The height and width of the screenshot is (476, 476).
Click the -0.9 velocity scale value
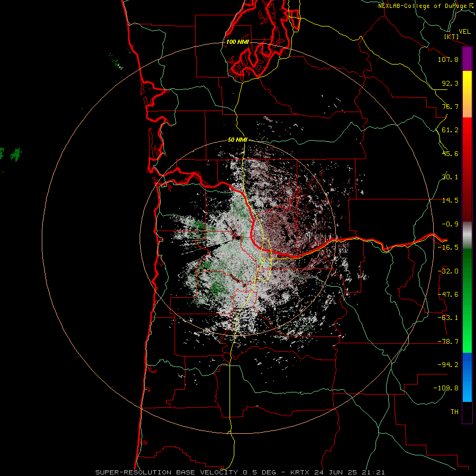(450, 224)
